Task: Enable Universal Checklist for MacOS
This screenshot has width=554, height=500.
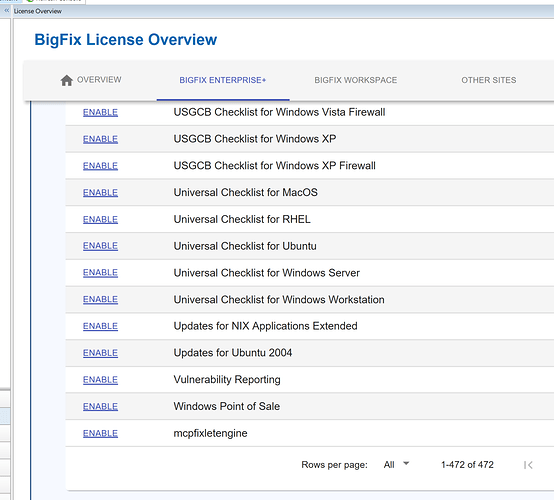Action: (100, 193)
